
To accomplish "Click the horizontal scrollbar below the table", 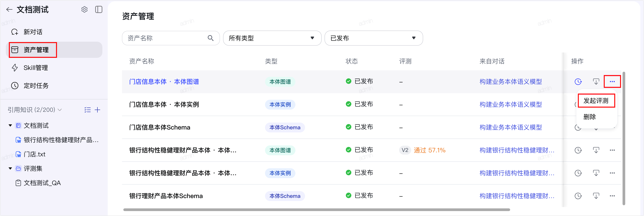I will [316, 210].
